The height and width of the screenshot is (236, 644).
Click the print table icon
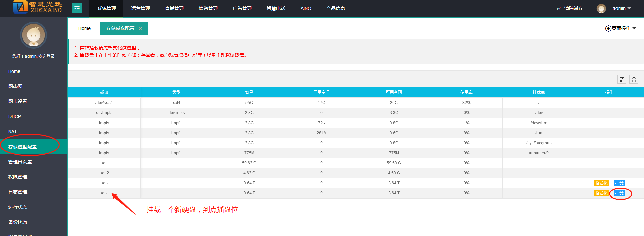coord(634,79)
